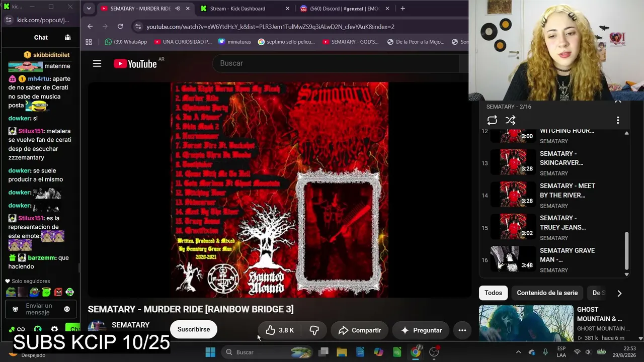Play TRUEY JEANS from the playlist

(x=554, y=227)
